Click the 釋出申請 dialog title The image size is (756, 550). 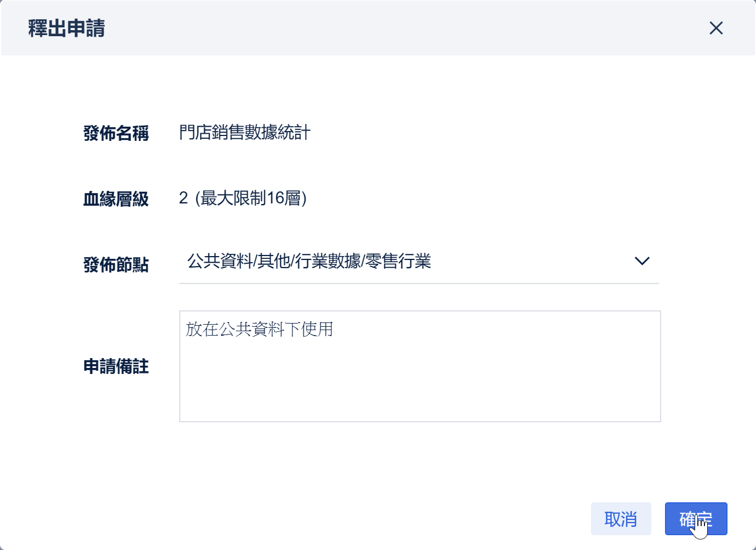(x=66, y=29)
